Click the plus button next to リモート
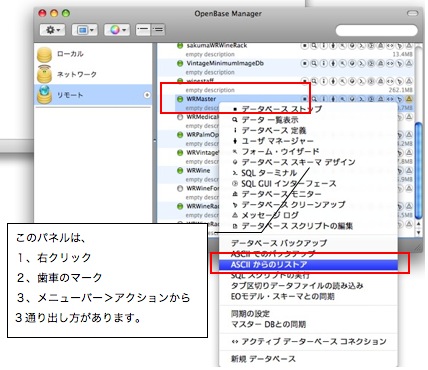The width and height of the screenshot is (428, 370). [147, 95]
